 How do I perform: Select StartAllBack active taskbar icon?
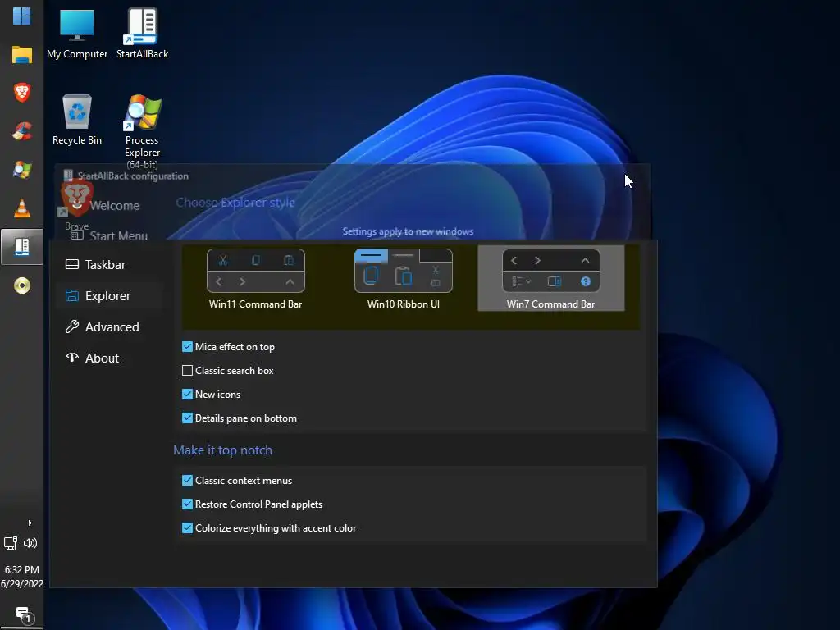[x=21, y=247]
